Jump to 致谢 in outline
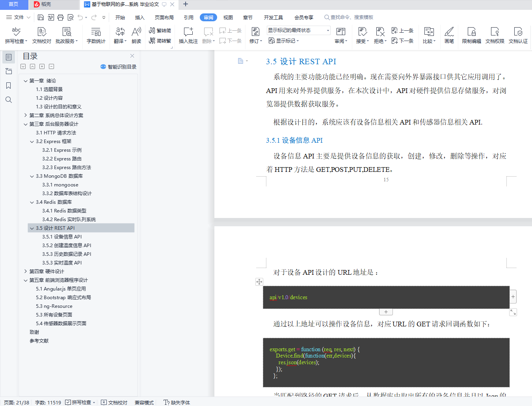 tap(34, 332)
